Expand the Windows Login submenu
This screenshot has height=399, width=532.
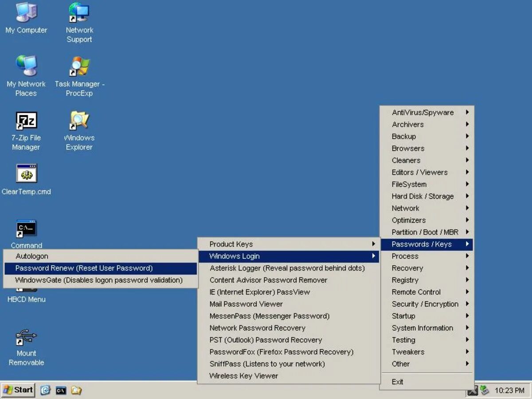(x=288, y=256)
